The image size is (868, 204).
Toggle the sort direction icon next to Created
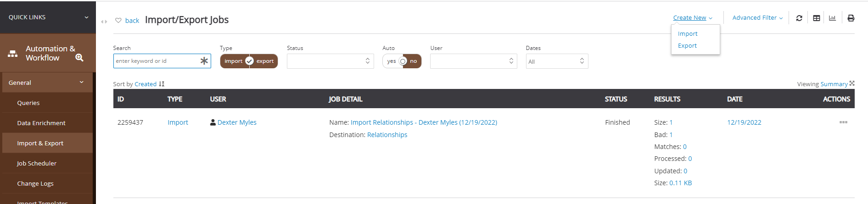(162, 84)
